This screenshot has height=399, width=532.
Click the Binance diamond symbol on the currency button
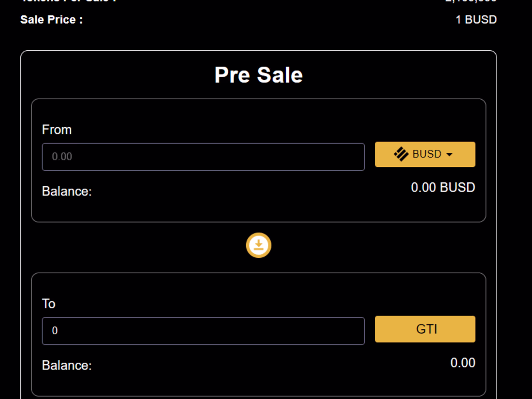[400, 154]
